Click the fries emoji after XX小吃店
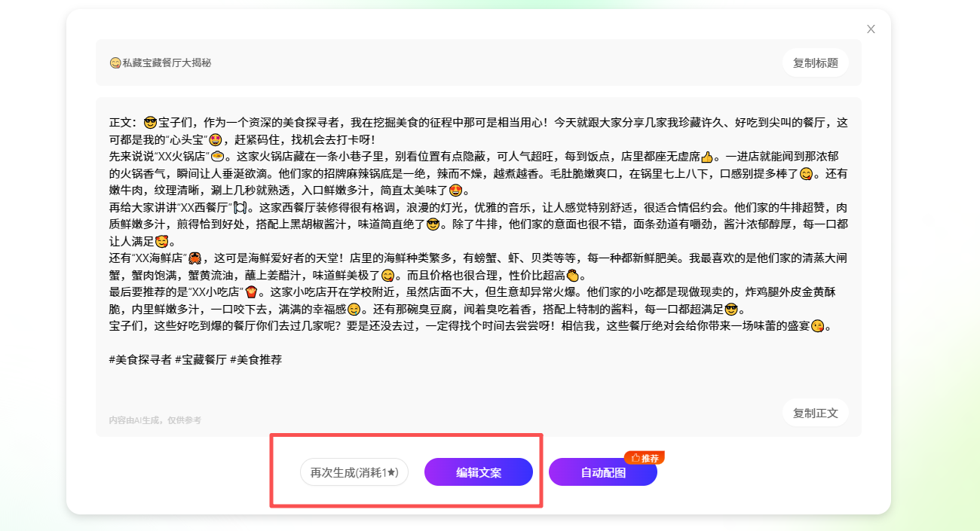The height and width of the screenshot is (531, 980). 252,292
